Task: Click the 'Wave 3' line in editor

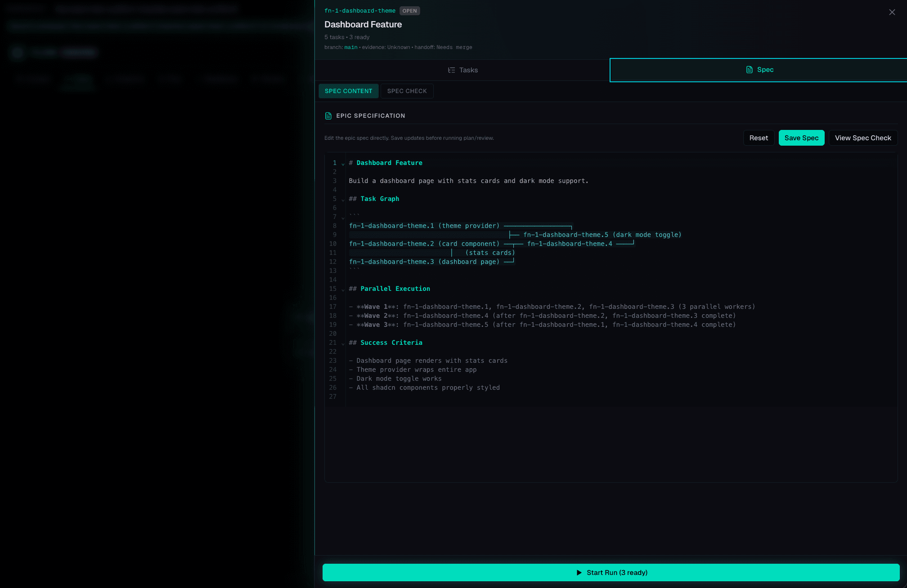Action: pyautogui.click(x=542, y=325)
